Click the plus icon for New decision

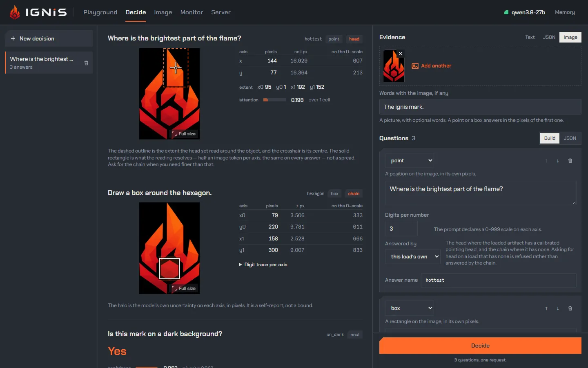(x=13, y=38)
